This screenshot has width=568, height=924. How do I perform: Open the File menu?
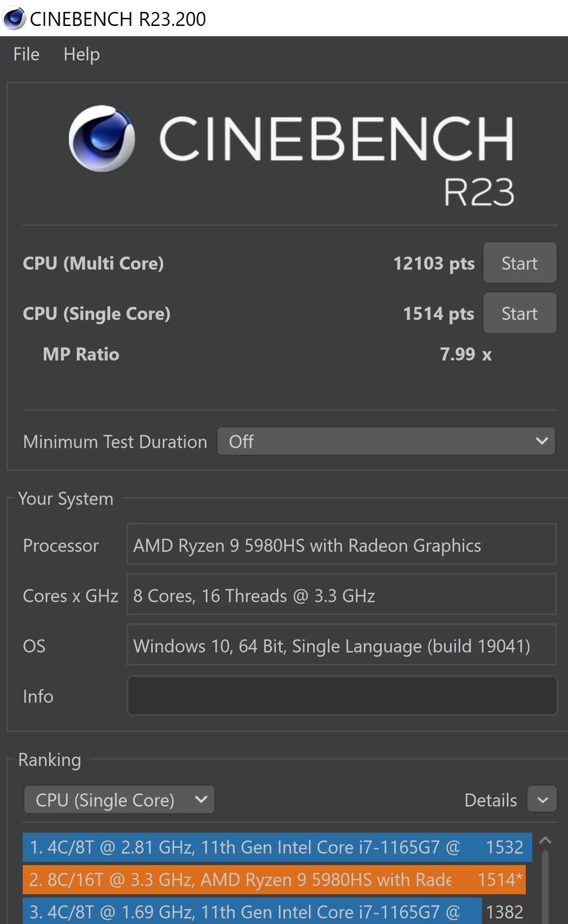[27, 55]
